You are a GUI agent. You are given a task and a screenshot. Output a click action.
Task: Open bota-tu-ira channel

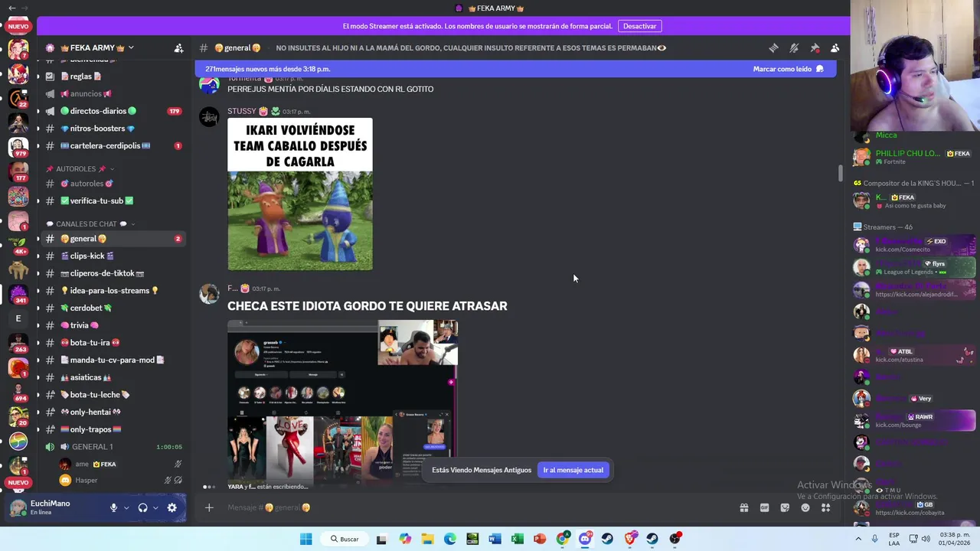click(113, 343)
